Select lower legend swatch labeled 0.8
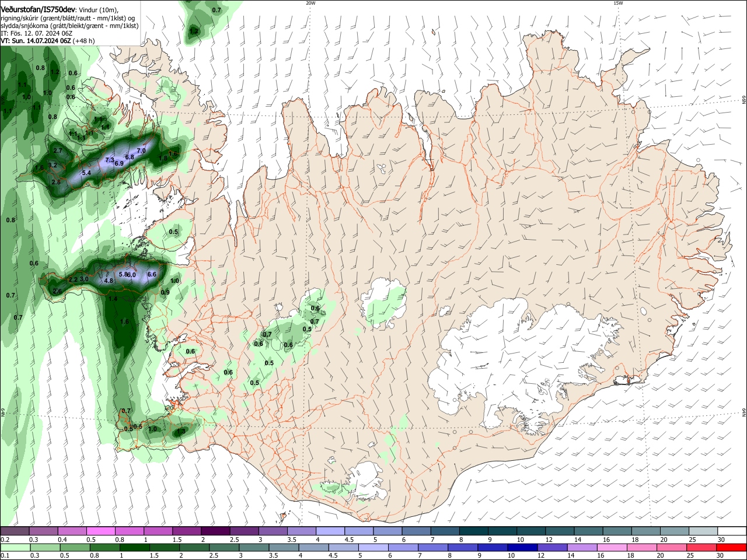Viewport: 747px width, 560px height. click(104, 547)
